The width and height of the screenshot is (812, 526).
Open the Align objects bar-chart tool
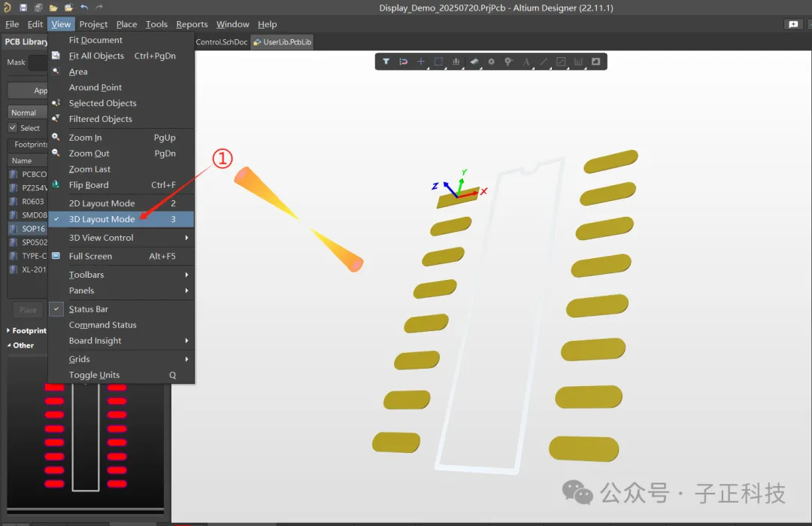tap(456, 62)
